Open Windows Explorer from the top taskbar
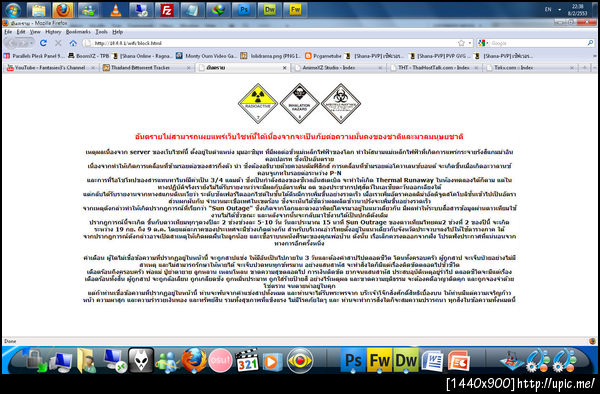600x394 pixels. [x=39, y=10]
